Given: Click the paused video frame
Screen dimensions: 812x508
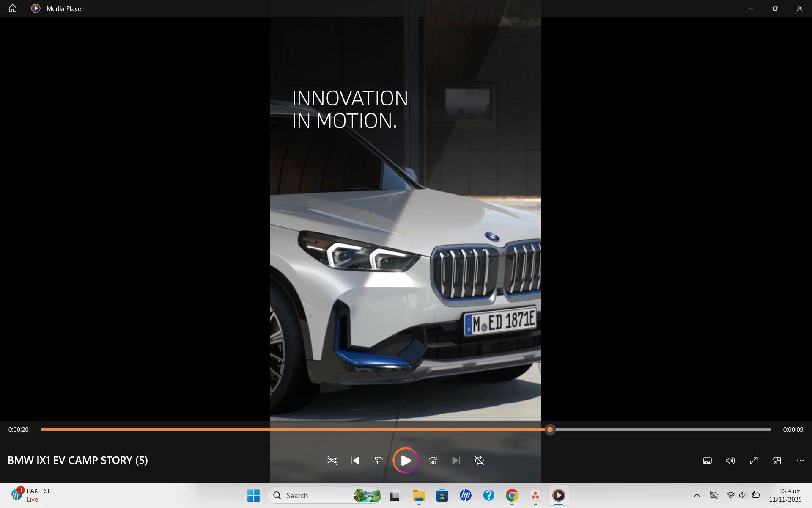Looking at the screenshot, I should point(406,254).
